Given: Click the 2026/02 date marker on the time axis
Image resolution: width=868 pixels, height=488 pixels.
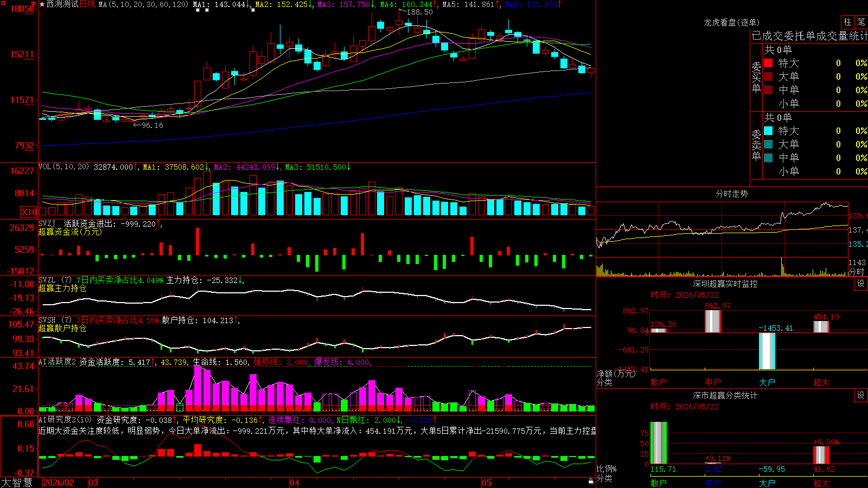Looking at the screenshot, I should click(x=58, y=483).
